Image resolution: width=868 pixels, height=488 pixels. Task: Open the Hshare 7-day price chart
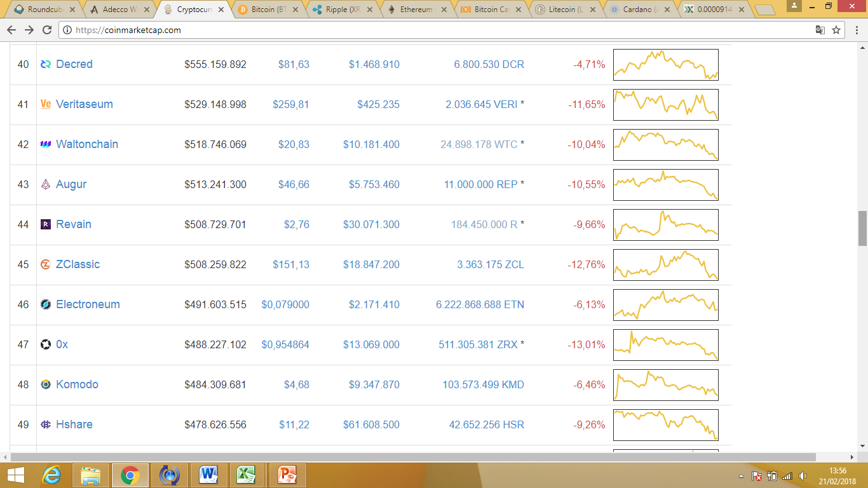coord(666,425)
